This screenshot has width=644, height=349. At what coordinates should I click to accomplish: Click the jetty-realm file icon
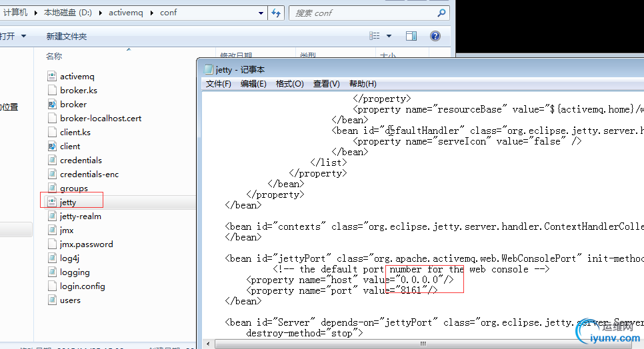tap(52, 216)
